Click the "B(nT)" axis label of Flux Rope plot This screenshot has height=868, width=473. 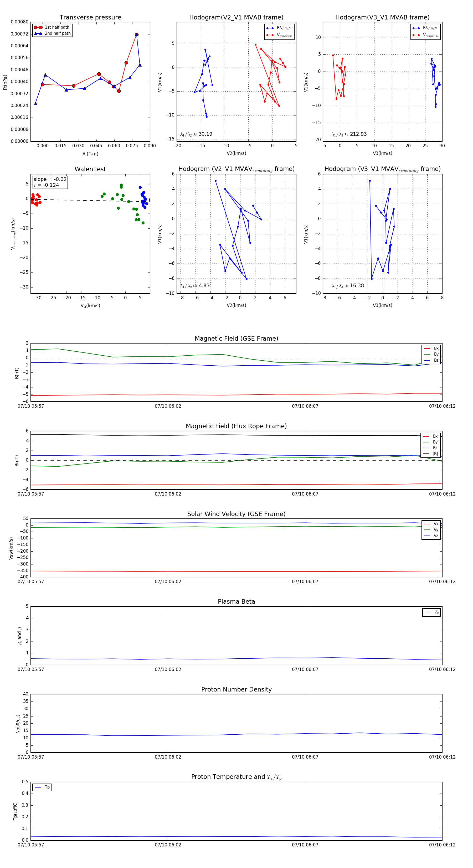point(17,461)
